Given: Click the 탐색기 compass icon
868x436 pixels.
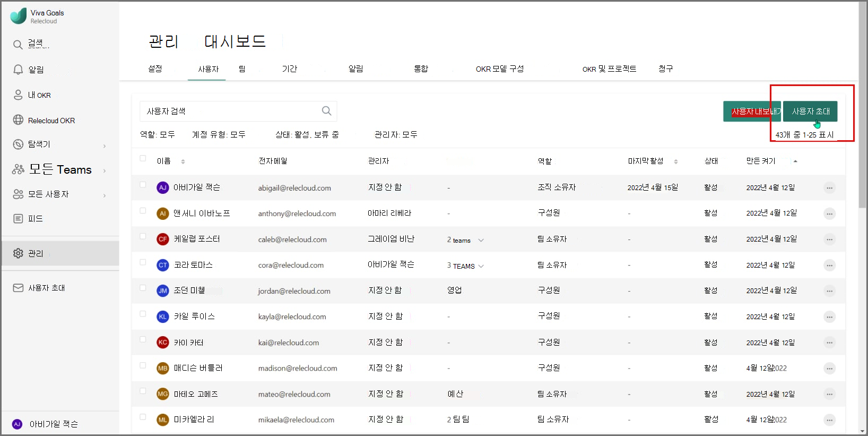Looking at the screenshot, I should (x=18, y=144).
